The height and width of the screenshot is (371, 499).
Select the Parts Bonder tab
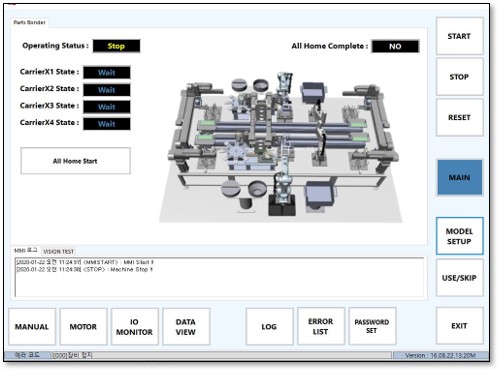pyautogui.click(x=29, y=22)
